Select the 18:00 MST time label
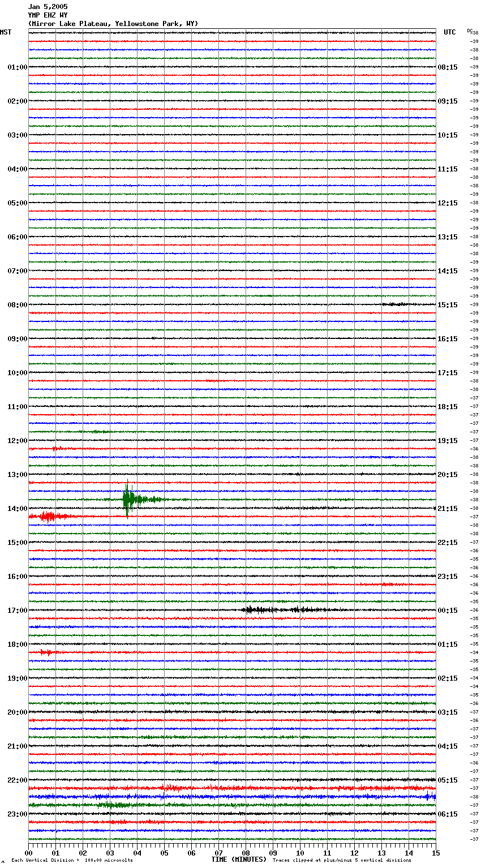This screenshot has height=868, width=481. point(18,644)
